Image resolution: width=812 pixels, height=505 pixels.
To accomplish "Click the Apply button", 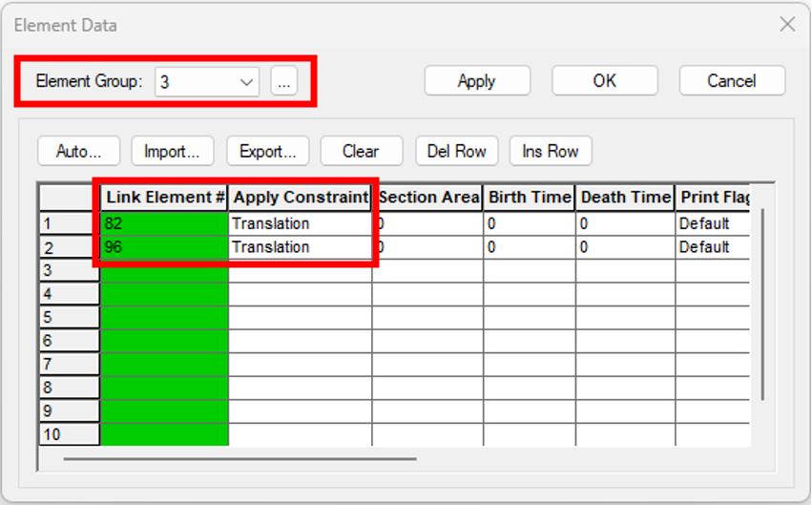I will (x=477, y=81).
